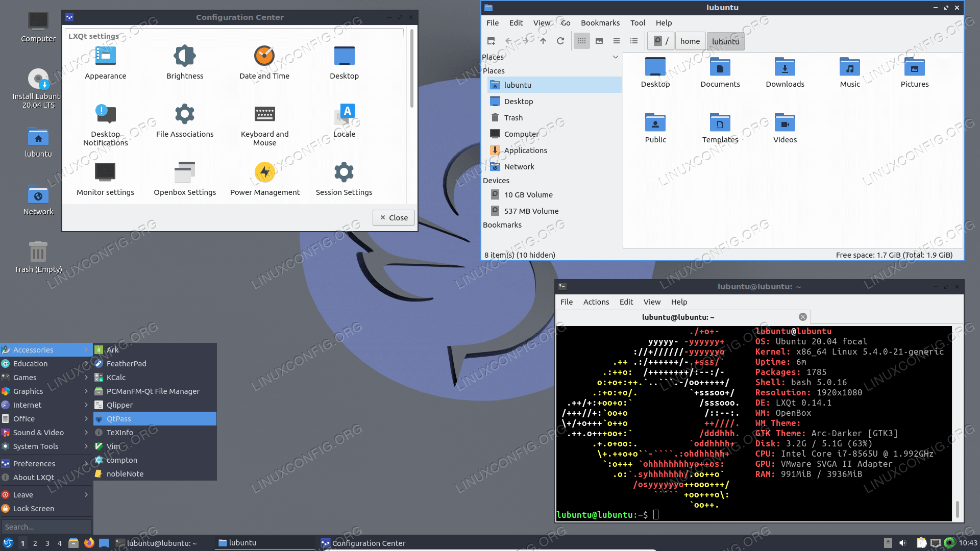
Task: Open Desktop Notifications settings
Action: pos(105,125)
